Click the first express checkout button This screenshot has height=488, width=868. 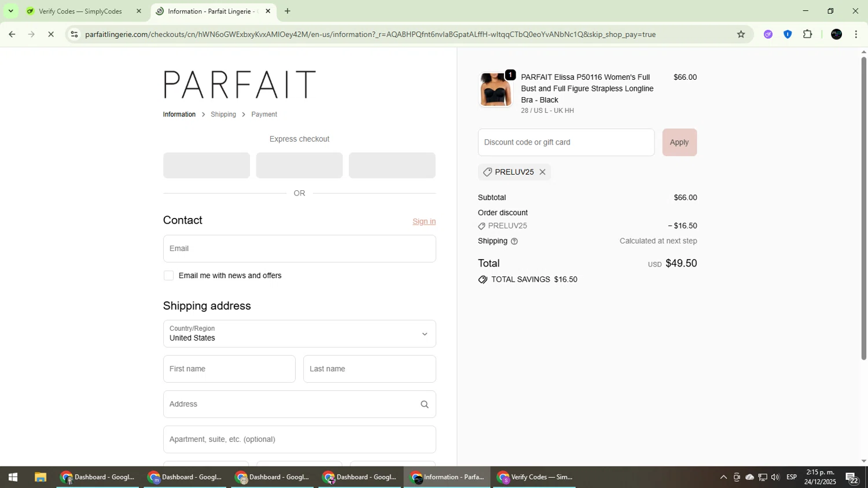click(207, 165)
